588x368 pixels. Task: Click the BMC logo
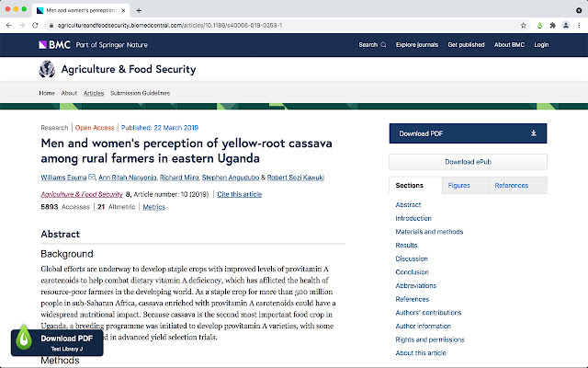pos(49,44)
